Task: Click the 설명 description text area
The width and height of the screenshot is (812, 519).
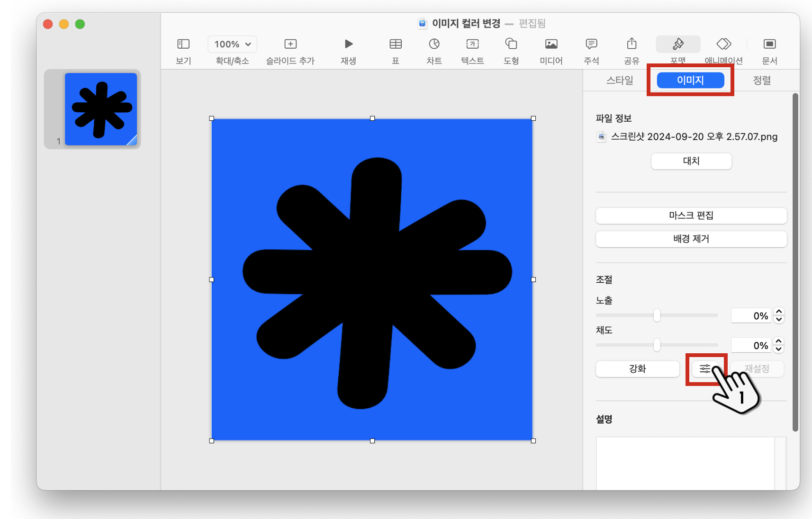Action: (x=686, y=463)
